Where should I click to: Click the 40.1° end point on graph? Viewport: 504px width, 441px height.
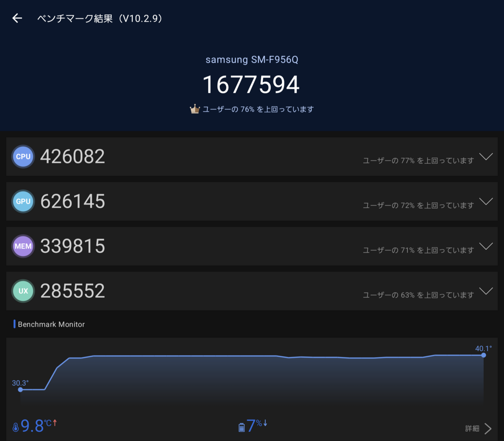484,355
